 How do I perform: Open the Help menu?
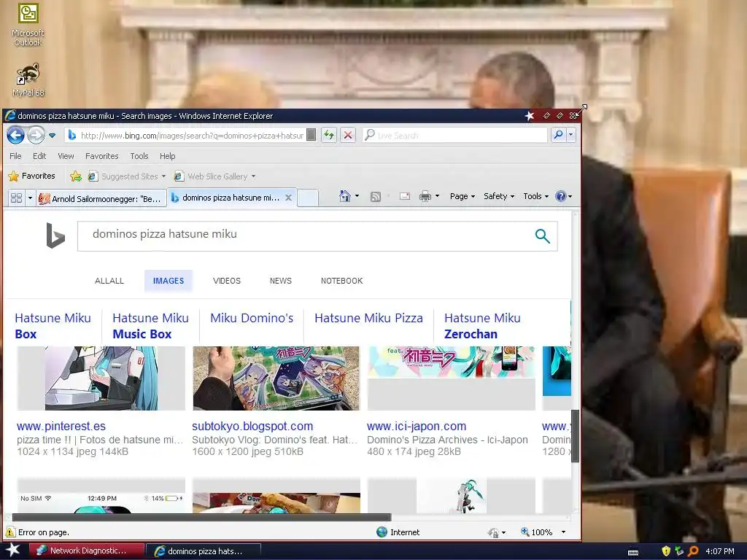(x=167, y=156)
